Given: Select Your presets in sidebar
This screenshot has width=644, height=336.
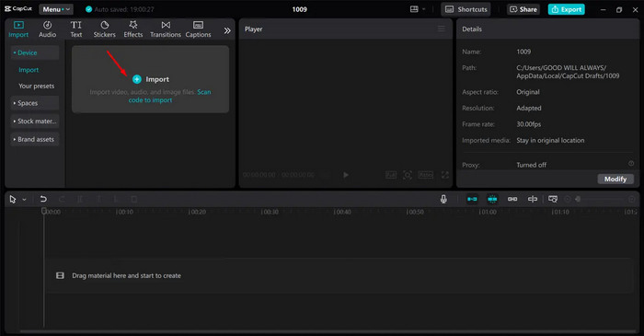Looking at the screenshot, I should (x=36, y=86).
